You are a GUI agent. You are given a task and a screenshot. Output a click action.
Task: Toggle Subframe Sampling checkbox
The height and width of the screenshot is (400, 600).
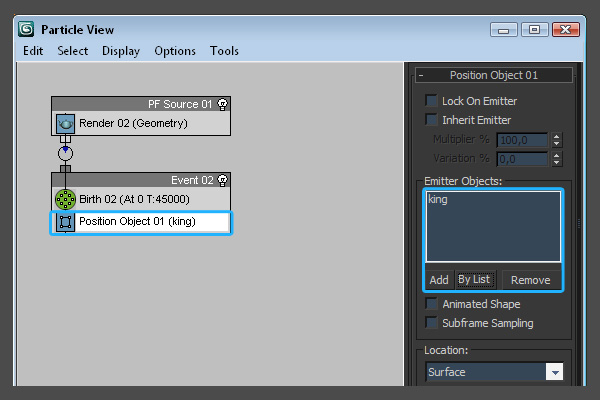pyautogui.click(x=432, y=323)
